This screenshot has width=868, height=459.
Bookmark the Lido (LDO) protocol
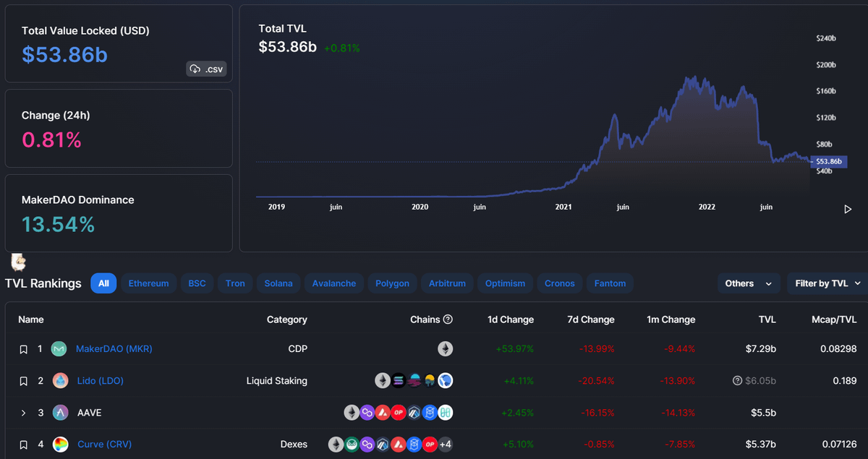(x=23, y=381)
